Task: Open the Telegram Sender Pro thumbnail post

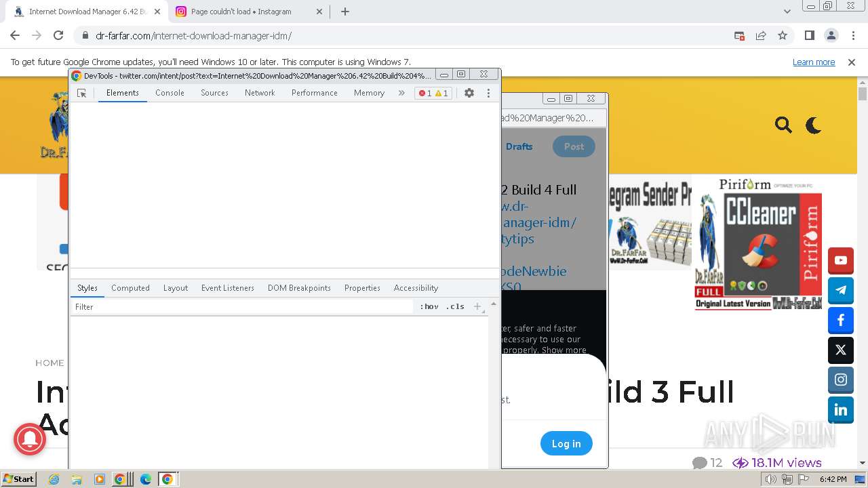Action: click(650, 222)
